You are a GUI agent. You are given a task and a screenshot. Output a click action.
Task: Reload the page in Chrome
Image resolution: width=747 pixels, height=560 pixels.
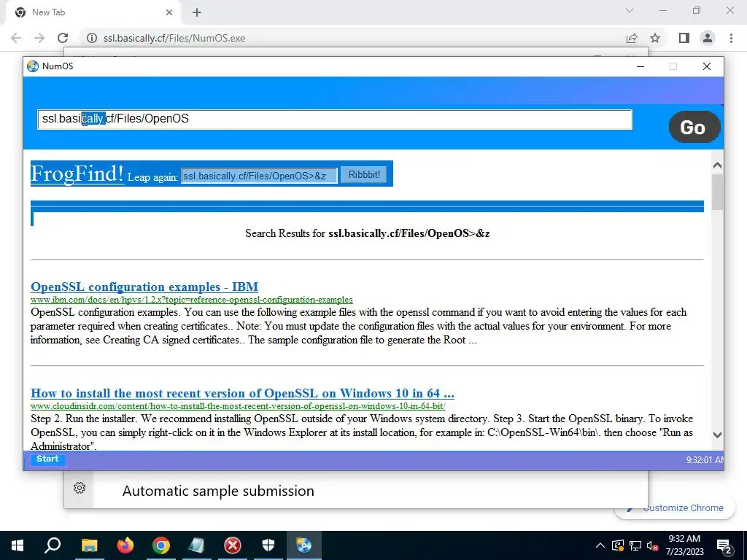tap(63, 38)
